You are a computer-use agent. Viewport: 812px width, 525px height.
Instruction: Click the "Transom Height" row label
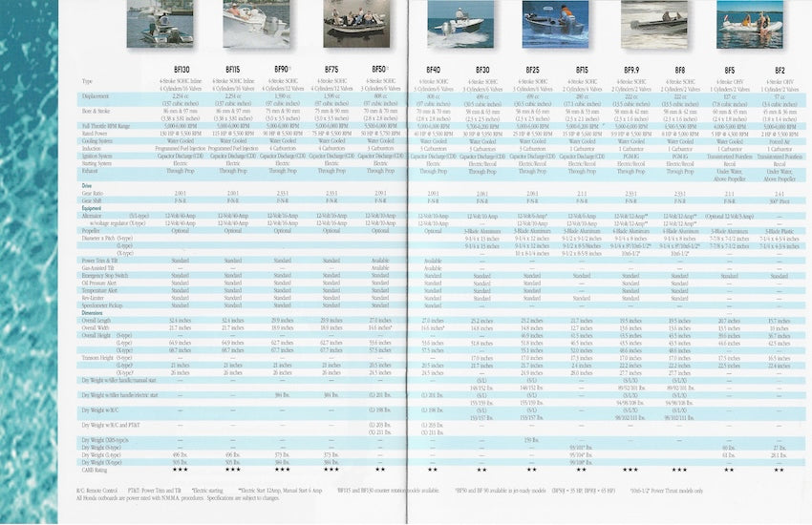pyautogui.click(x=97, y=357)
